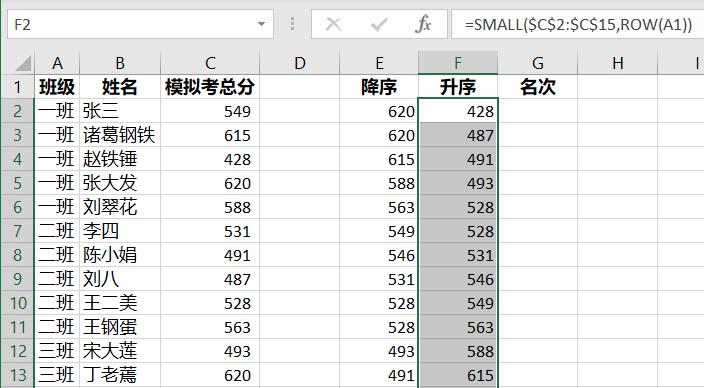Screen dimensions: 704x388
Task: Select row 11 header
Action: 18,327
